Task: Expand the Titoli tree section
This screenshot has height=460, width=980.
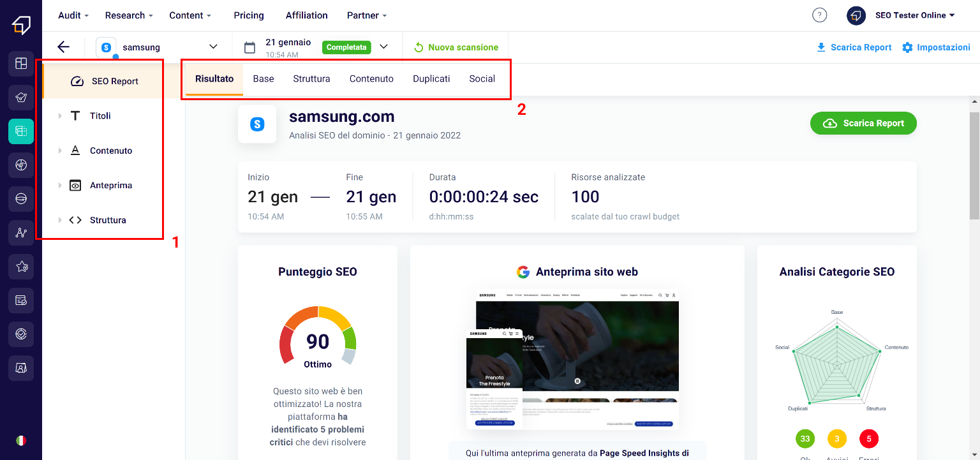Action: point(60,116)
